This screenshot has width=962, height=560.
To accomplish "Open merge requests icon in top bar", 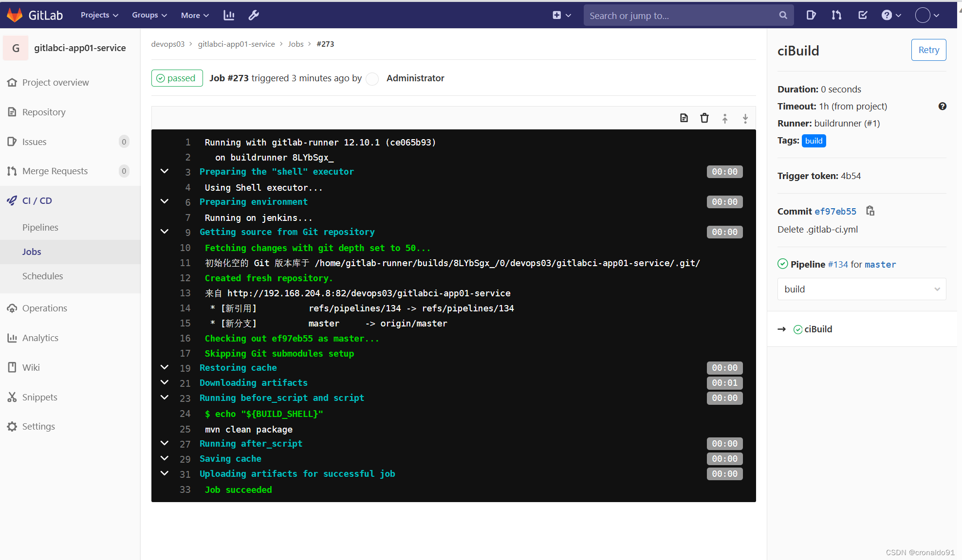I will [x=836, y=15].
